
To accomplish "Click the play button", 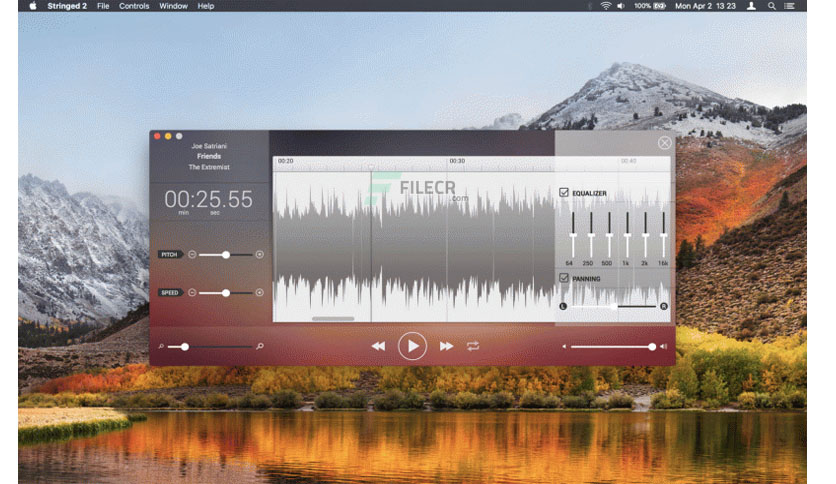I will [412, 346].
